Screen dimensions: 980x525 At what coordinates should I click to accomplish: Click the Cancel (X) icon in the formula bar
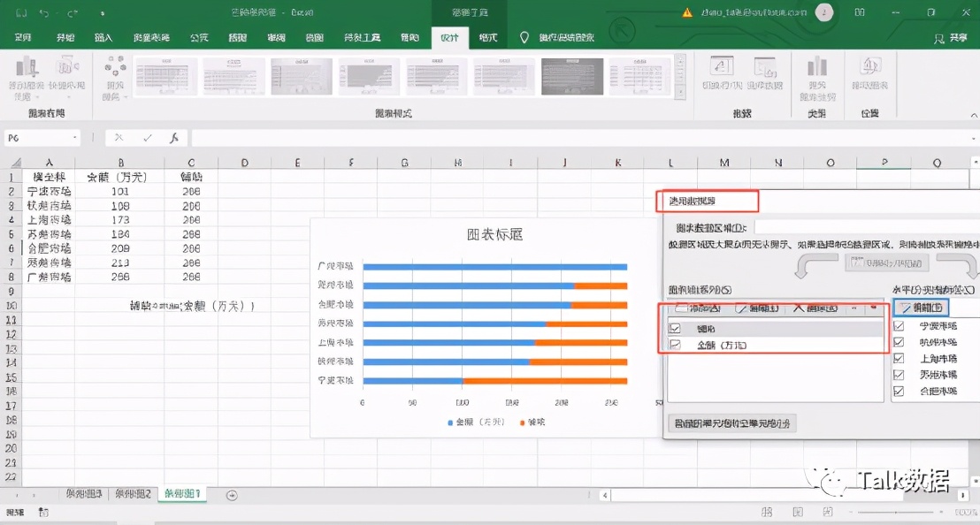tap(119, 138)
